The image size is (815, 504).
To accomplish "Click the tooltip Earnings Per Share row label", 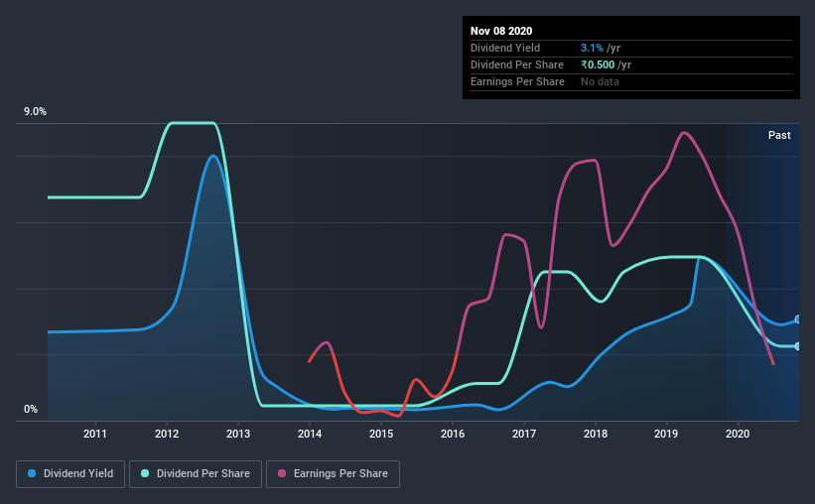I will tap(517, 81).
